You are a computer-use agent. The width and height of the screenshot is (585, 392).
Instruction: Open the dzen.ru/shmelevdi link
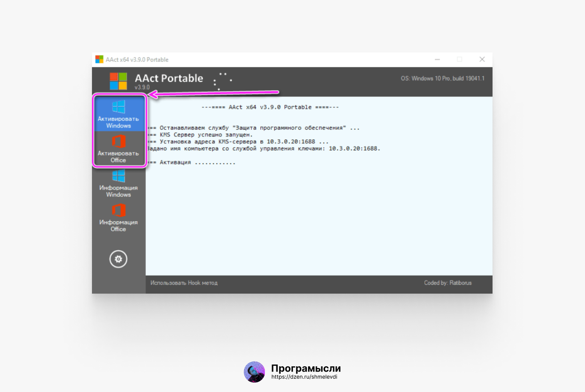point(304,377)
